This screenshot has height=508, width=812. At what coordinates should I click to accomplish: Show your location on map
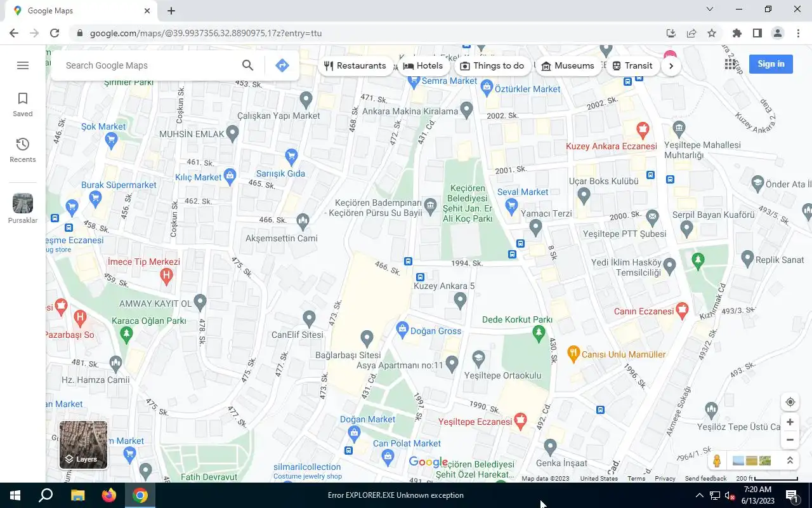coord(790,402)
